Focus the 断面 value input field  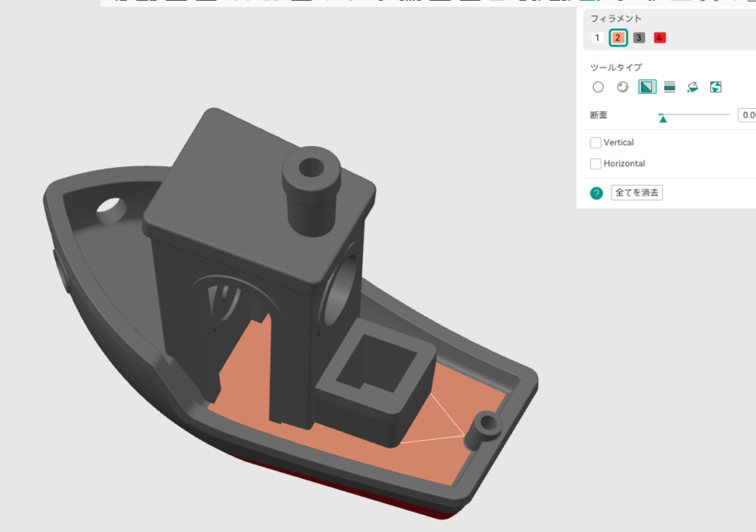[747, 115]
